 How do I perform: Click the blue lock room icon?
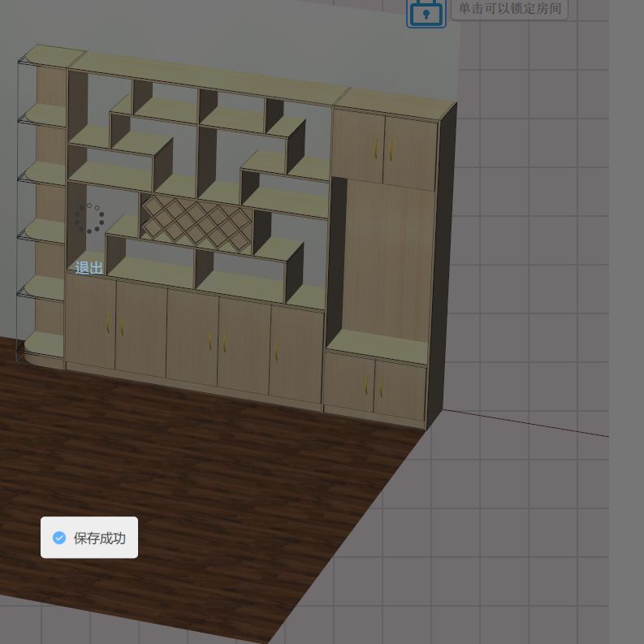point(426,12)
